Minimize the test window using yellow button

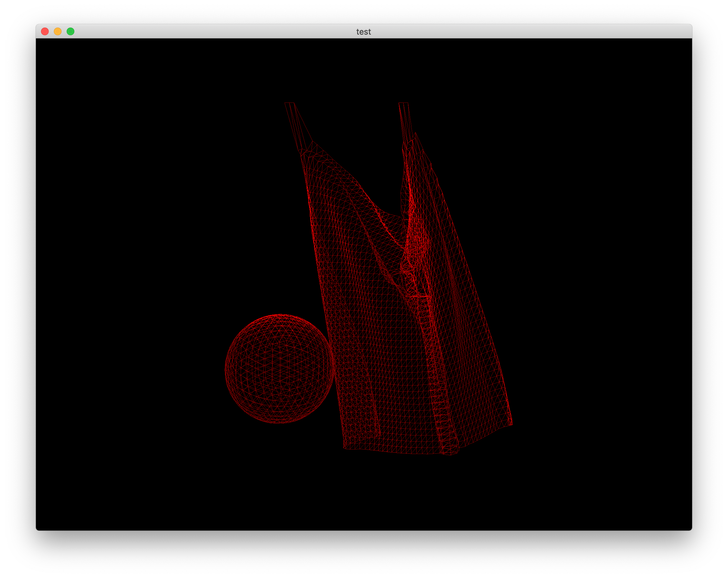58,31
